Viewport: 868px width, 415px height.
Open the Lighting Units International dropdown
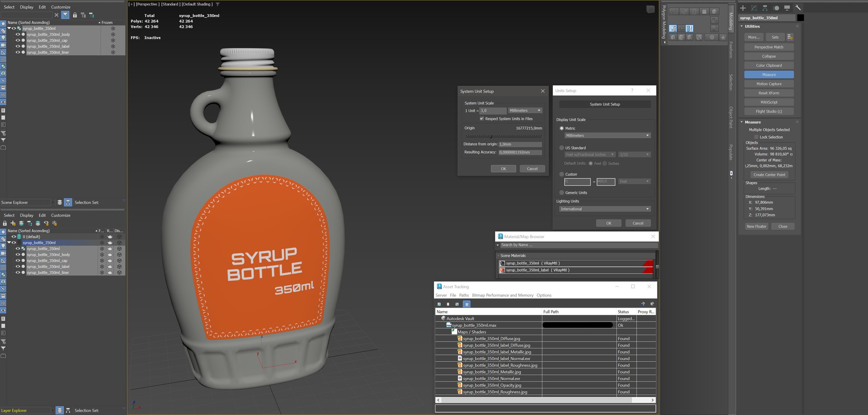pos(605,209)
